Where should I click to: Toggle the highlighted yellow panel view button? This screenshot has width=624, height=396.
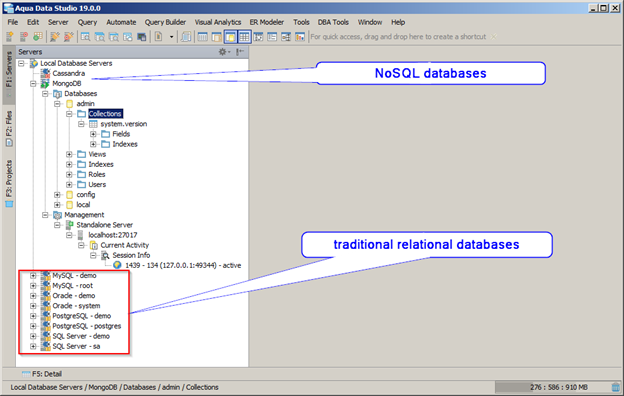pyautogui.click(x=230, y=37)
